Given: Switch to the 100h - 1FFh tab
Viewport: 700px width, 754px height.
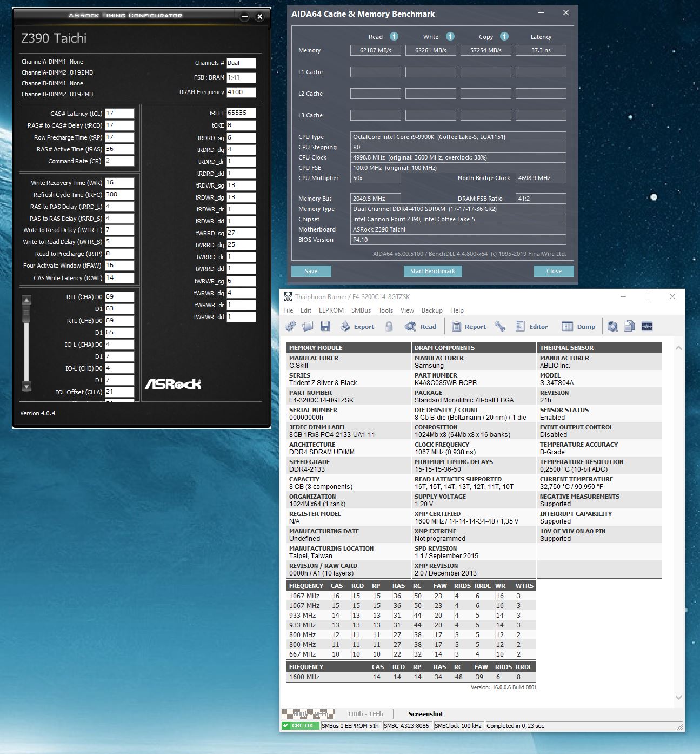Looking at the screenshot, I should 365,714.
